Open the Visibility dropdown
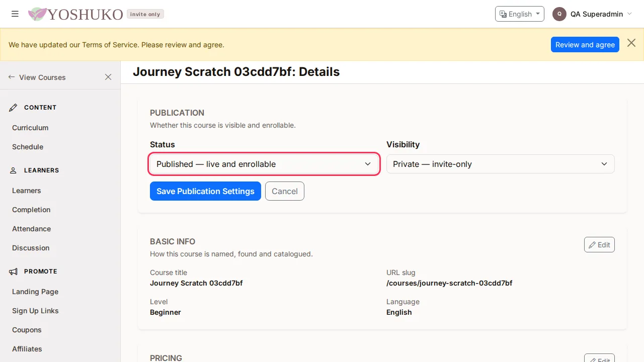Image resolution: width=644 pixels, height=362 pixels. tap(501, 164)
